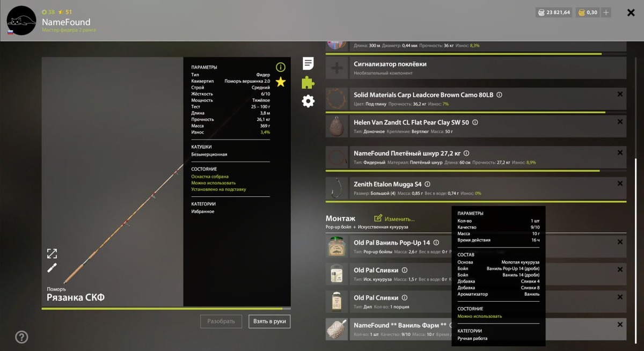644x351 pixels.
Task: Click the Ручная работа category in tooltip
Action: [472, 339]
